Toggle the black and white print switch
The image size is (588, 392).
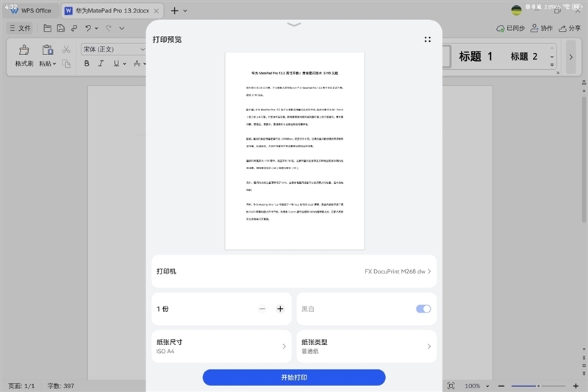[x=423, y=309]
